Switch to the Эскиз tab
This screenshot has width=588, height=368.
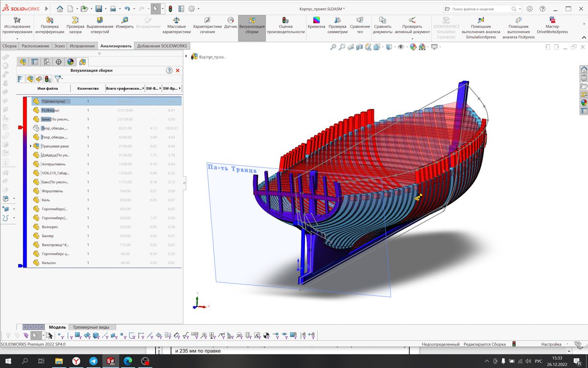click(x=59, y=46)
